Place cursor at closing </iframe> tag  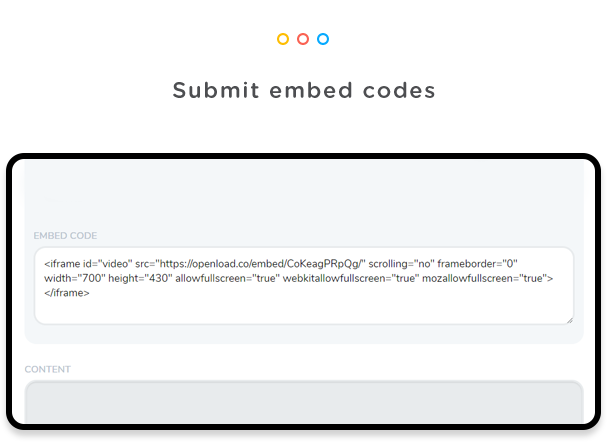(x=67, y=293)
